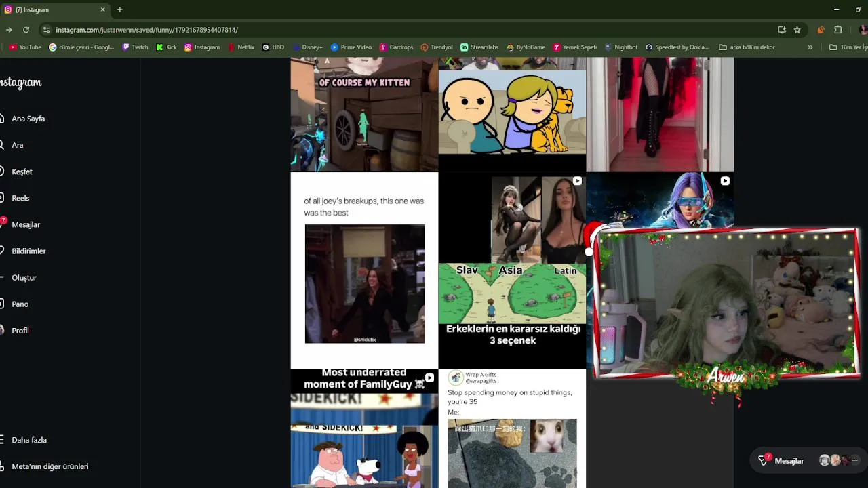
Task: Open the YouTube bookmark
Action: [25, 47]
